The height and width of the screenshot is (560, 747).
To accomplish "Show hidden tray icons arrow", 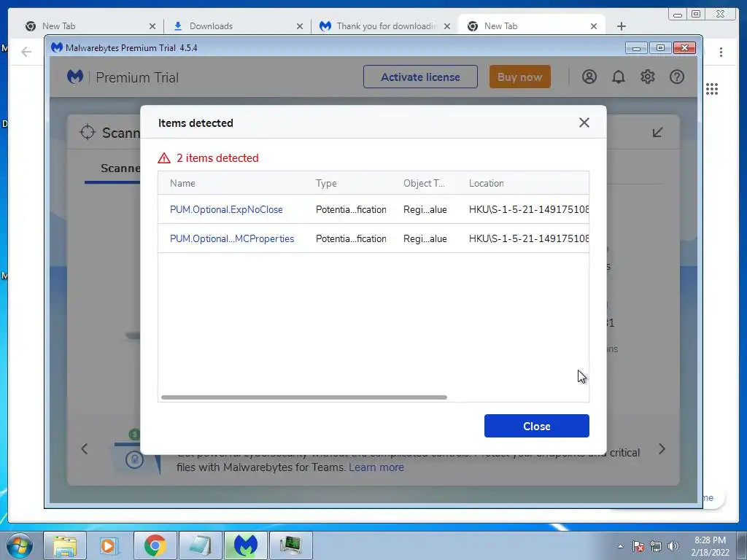I will pyautogui.click(x=620, y=546).
